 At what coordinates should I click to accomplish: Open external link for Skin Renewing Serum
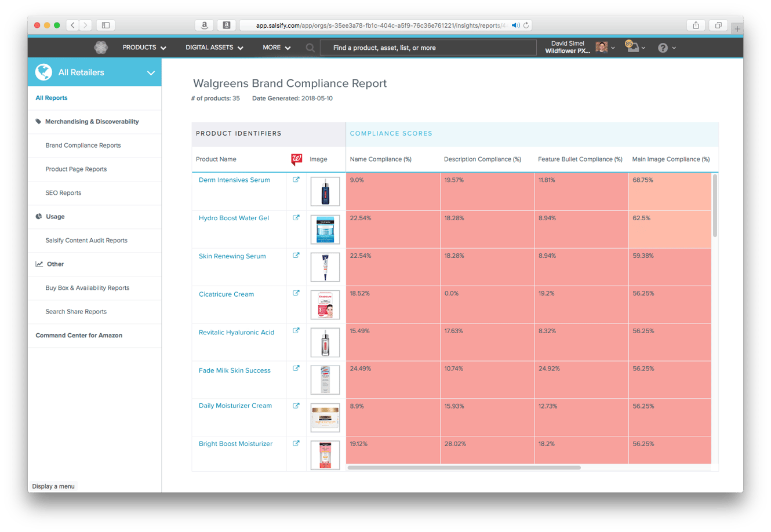coord(296,256)
